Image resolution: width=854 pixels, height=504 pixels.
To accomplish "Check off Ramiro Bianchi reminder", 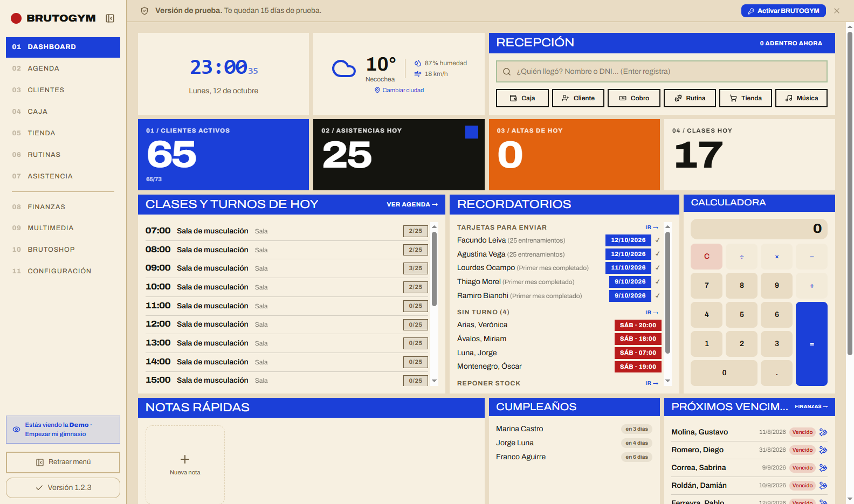I will click(x=658, y=296).
